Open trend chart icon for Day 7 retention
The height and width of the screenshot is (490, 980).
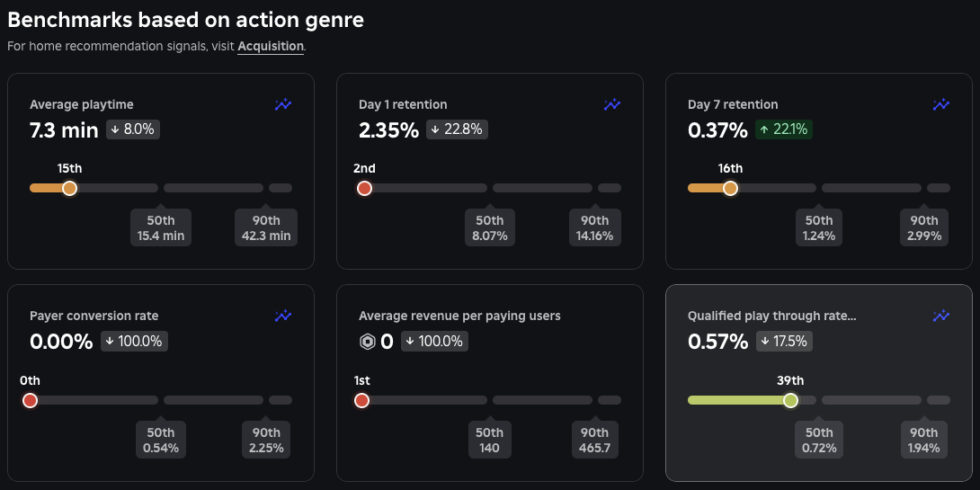(x=941, y=105)
